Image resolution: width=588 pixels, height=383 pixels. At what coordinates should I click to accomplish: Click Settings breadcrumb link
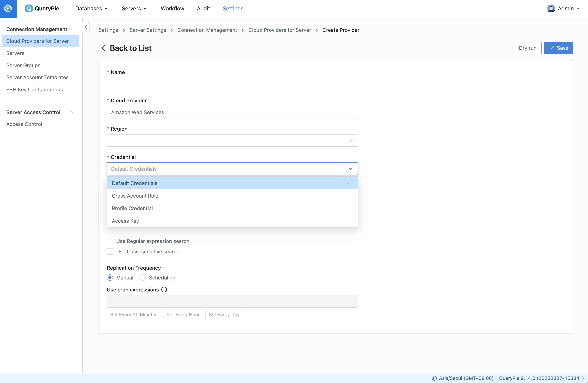tap(108, 30)
